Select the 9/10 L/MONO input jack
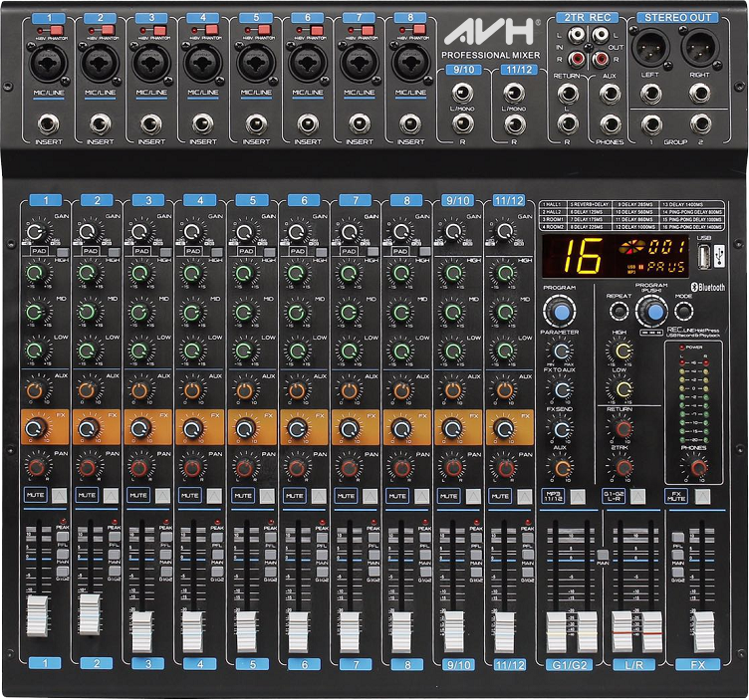 [x=462, y=93]
